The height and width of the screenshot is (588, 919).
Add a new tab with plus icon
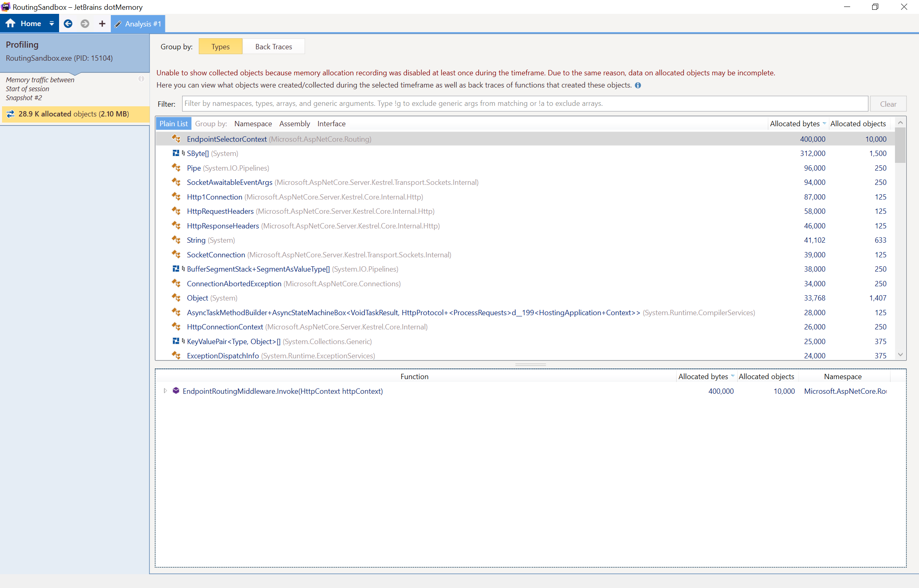tap(102, 24)
